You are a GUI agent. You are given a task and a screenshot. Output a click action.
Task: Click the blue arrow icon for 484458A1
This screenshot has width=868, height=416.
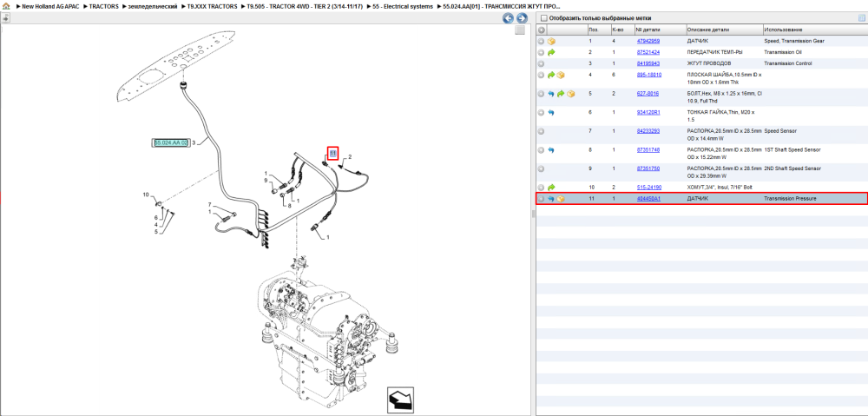pyautogui.click(x=551, y=199)
